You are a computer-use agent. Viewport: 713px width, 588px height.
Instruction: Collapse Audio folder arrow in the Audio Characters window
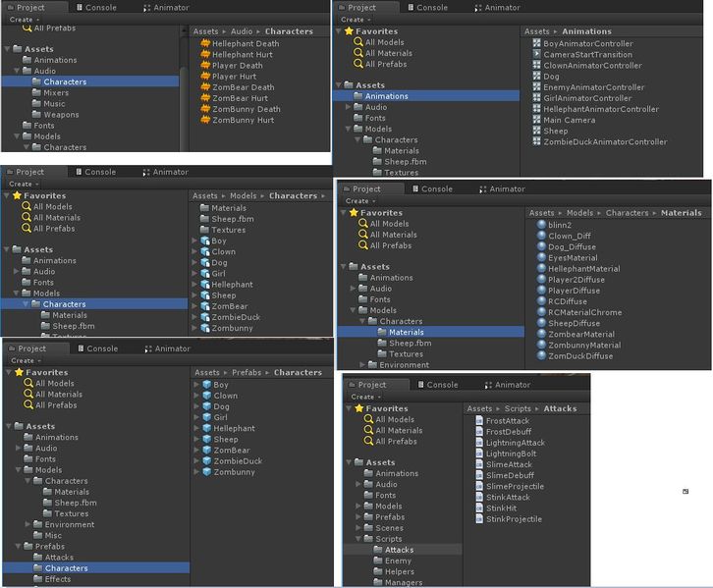(x=17, y=71)
